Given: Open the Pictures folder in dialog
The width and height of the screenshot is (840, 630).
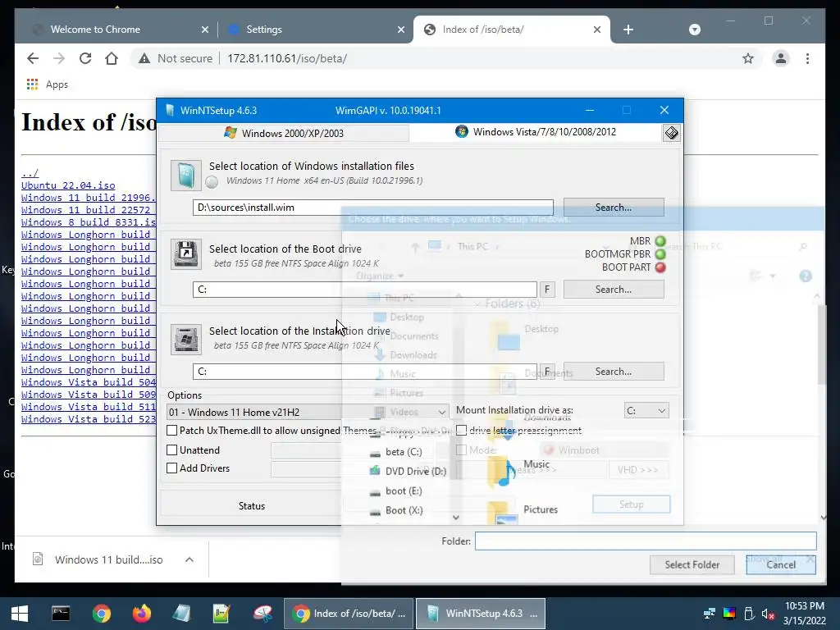Looking at the screenshot, I should point(523,512).
